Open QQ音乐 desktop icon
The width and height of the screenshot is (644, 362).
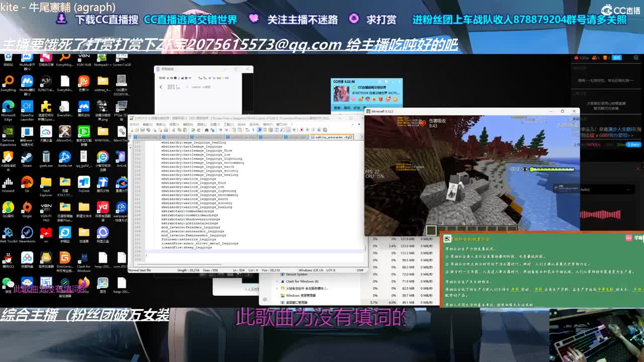pyautogui.click(x=8, y=209)
